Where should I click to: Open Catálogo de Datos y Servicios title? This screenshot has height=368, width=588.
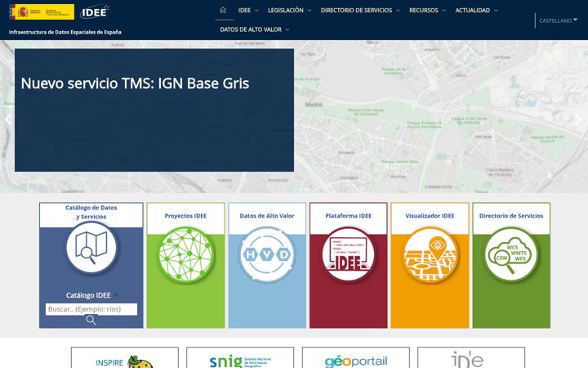[x=91, y=212]
